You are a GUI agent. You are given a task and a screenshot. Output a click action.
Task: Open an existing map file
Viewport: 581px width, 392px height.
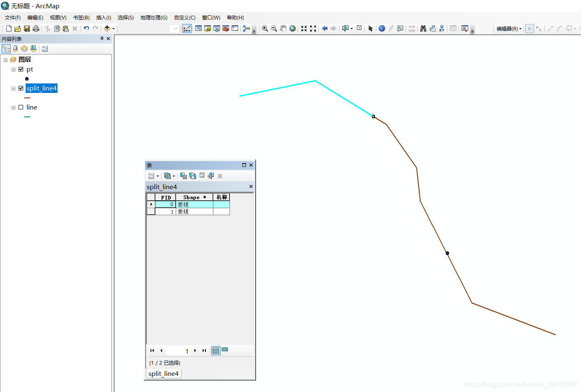tap(18, 29)
